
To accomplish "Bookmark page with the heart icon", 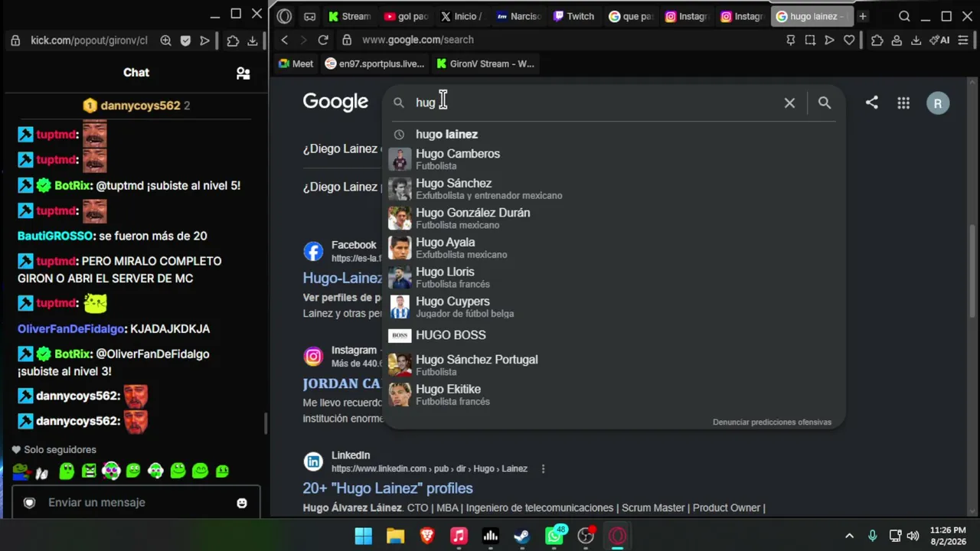I will click(x=849, y=40).
